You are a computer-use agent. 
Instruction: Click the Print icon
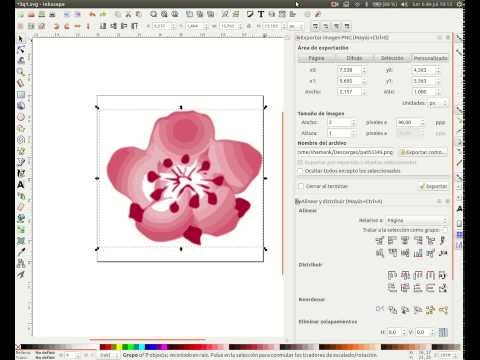pos(52,14)
